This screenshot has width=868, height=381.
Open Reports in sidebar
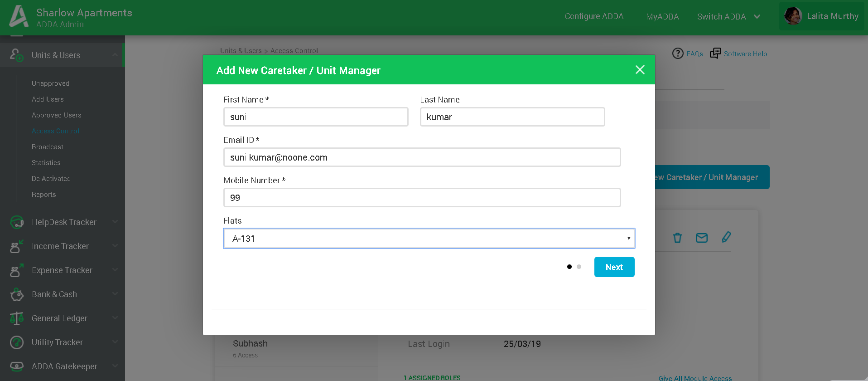tap(44, 195)
